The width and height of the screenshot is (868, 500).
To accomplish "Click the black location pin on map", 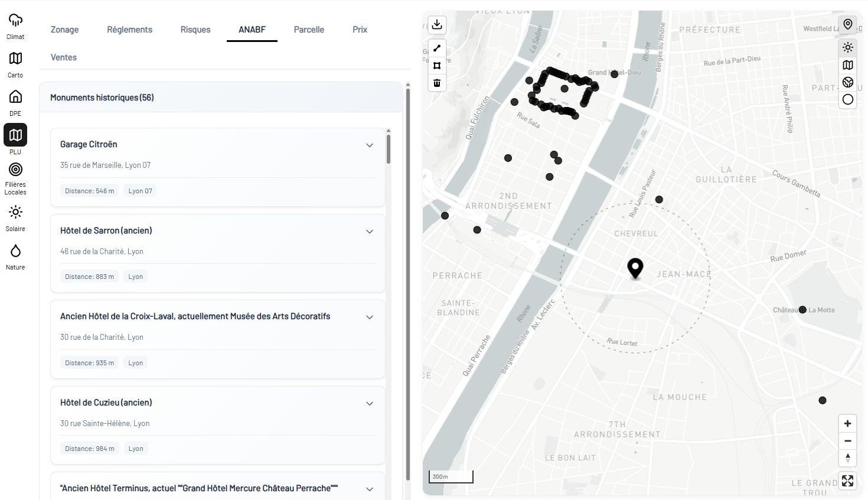I will (x=635, y=268).
